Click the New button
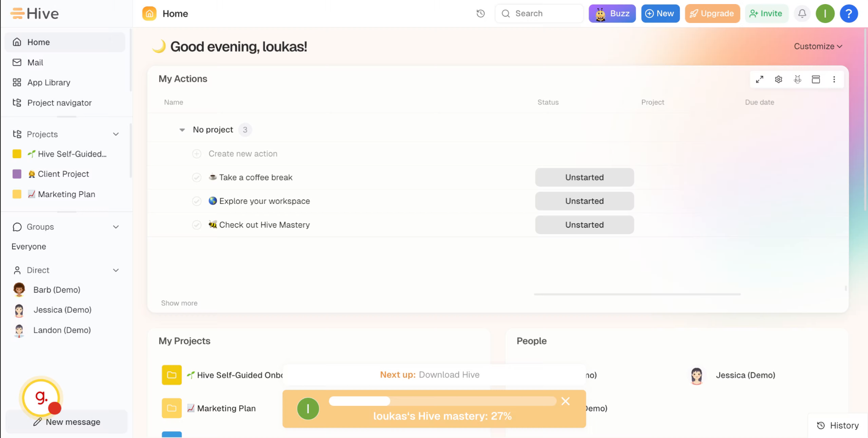 point(660,14)
